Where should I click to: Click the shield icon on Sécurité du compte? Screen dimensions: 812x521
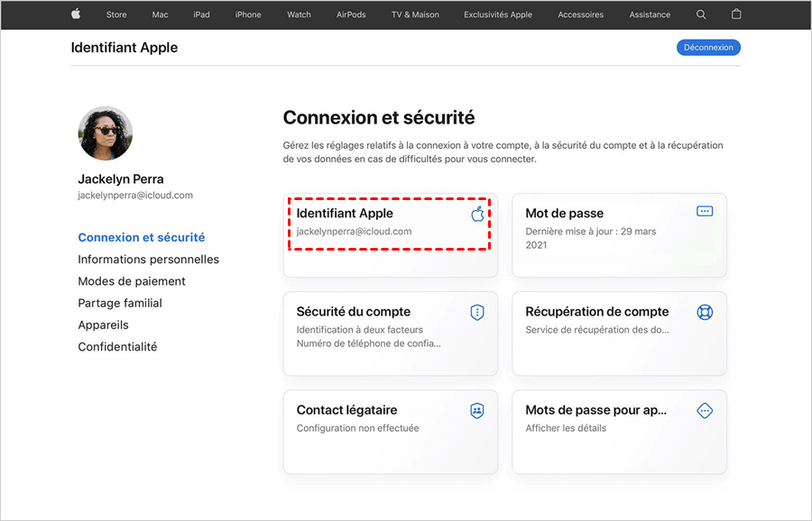477,312
